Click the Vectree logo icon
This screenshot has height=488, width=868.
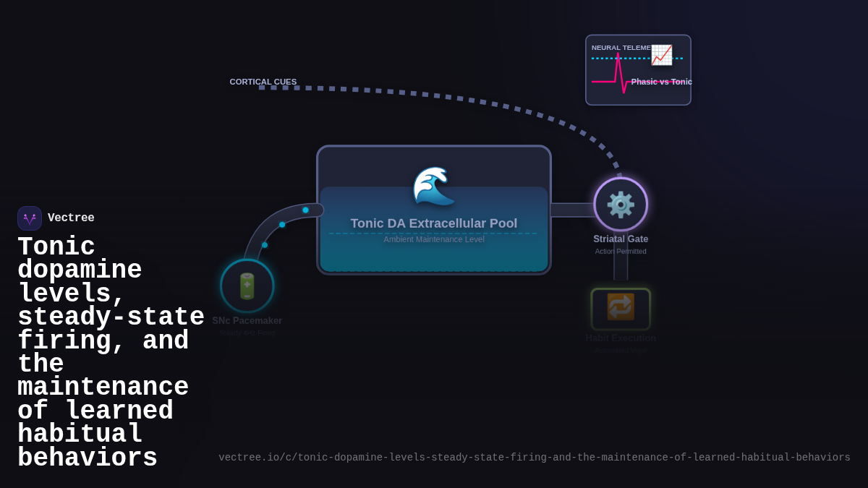tap(30, 218)
